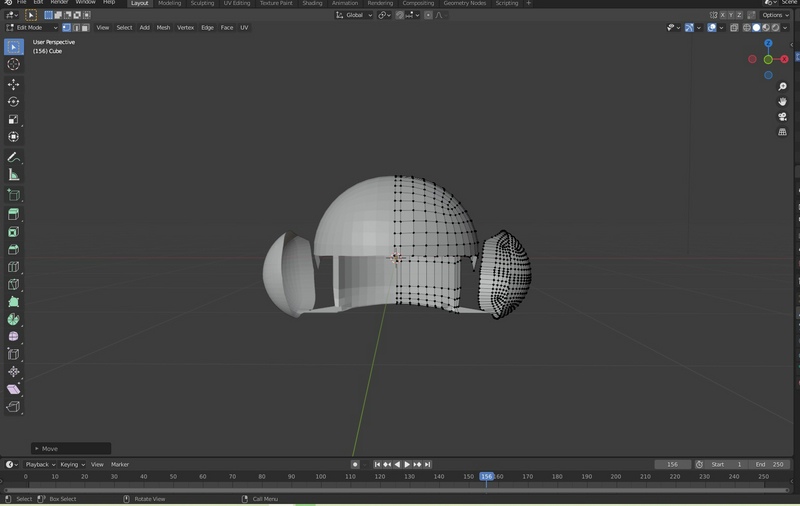The width and height of the screenshot is (800, 506).
Task: Switch to perspective/orthographic grid icon
Action: pos(782,132)
